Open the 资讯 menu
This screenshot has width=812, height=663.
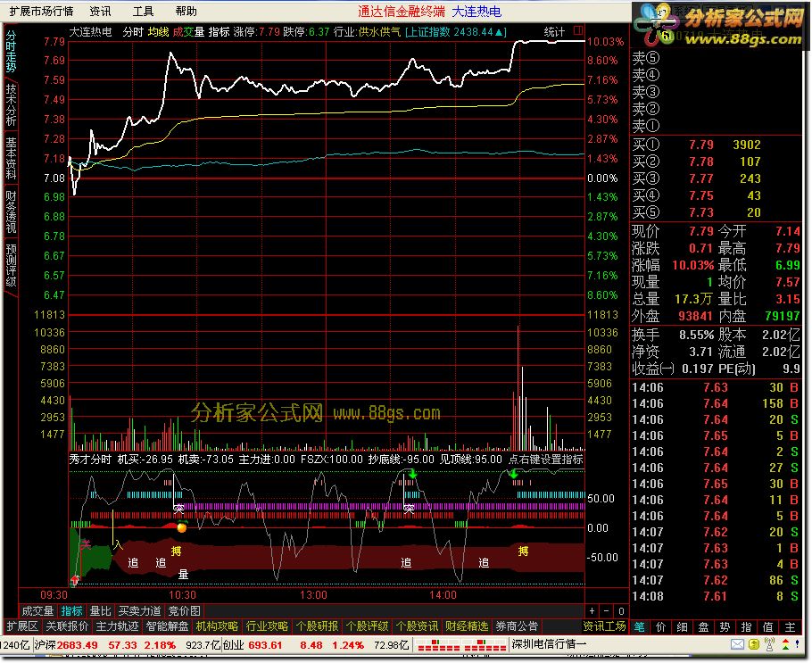100,11
